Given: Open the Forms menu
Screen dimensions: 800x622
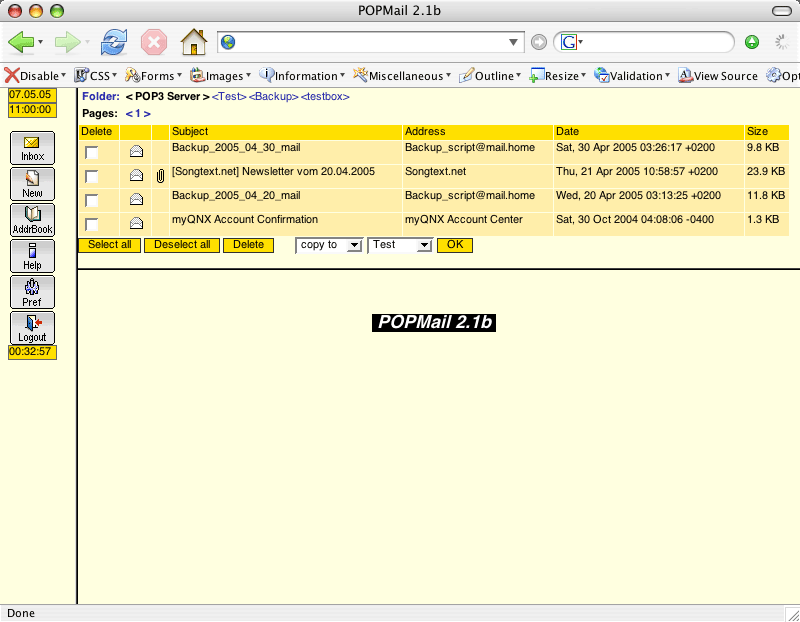Looking at the screenshot, I should [x=154, y=76].
